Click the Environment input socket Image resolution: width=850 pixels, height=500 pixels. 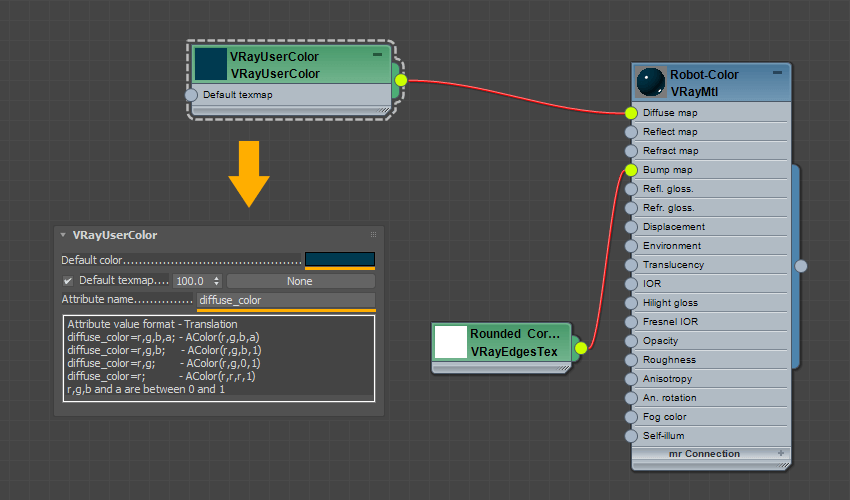[631, 246]
